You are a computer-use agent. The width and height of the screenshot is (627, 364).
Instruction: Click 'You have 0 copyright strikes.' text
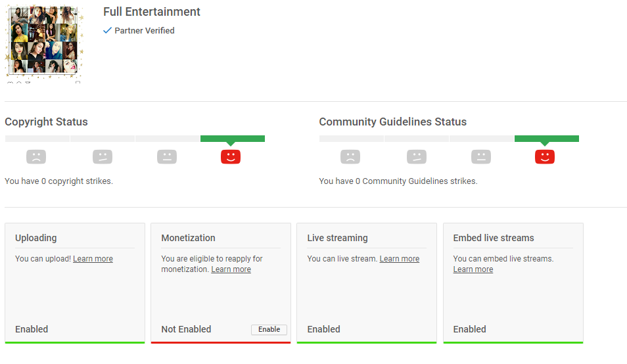tap(58, 181)
